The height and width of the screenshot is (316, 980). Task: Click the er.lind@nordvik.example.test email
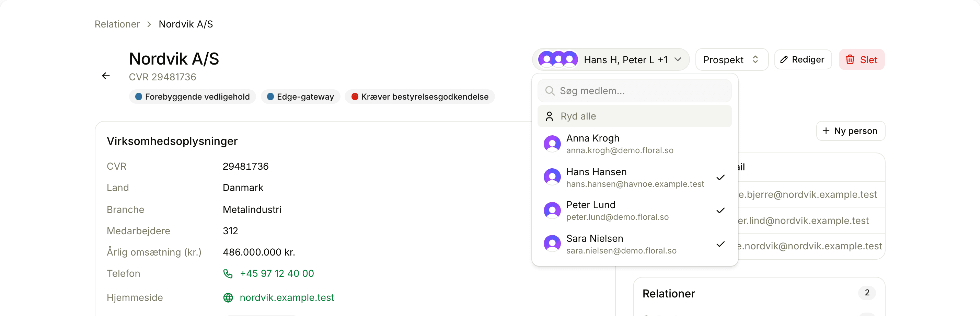click(803, 221)
